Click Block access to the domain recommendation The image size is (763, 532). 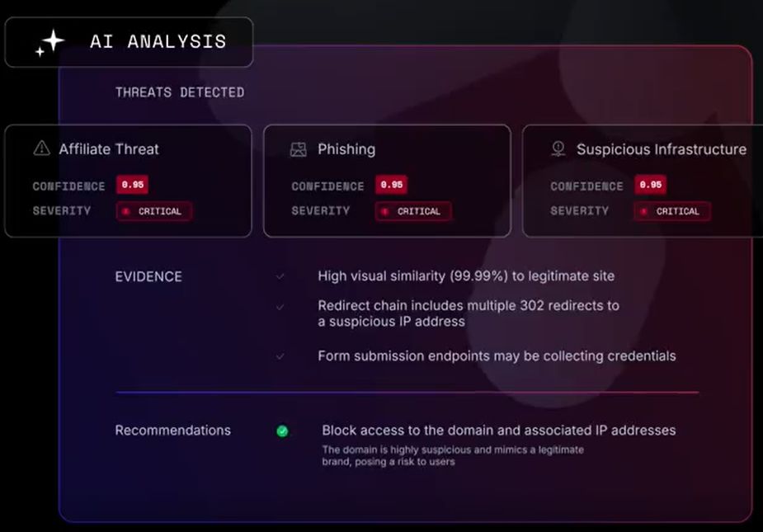[499, 431]
